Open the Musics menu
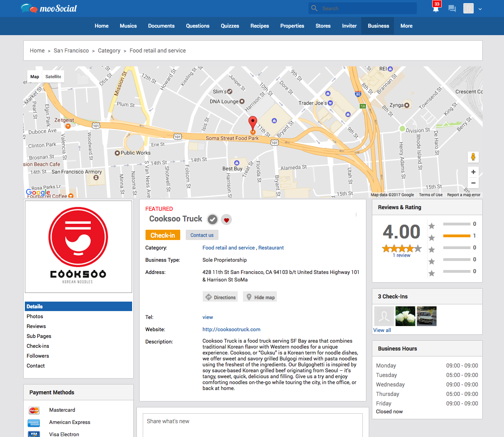This screenshot has width=504, height=437. click(x=128, y=26)
